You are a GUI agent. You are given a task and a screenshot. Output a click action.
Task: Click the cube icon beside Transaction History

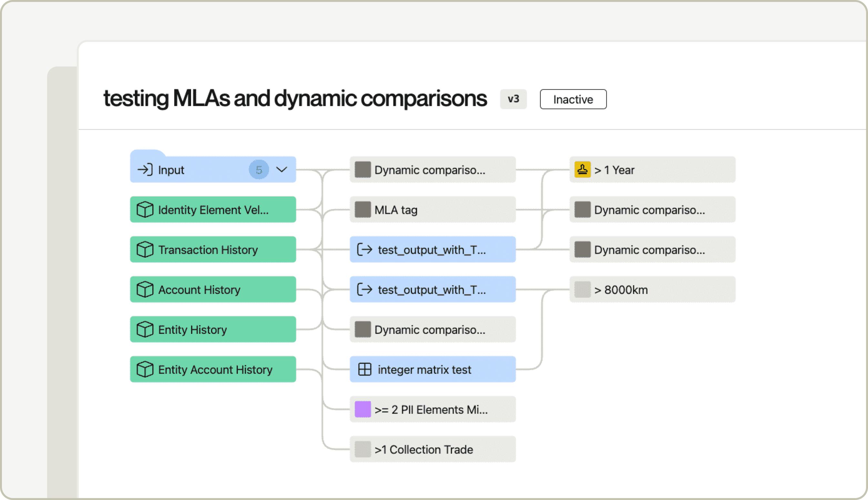(145, 249)
